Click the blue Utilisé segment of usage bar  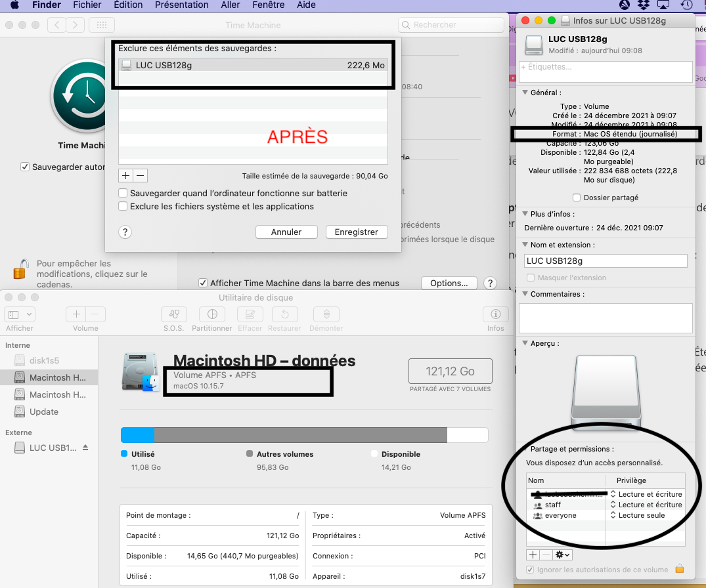coord(138,435)
